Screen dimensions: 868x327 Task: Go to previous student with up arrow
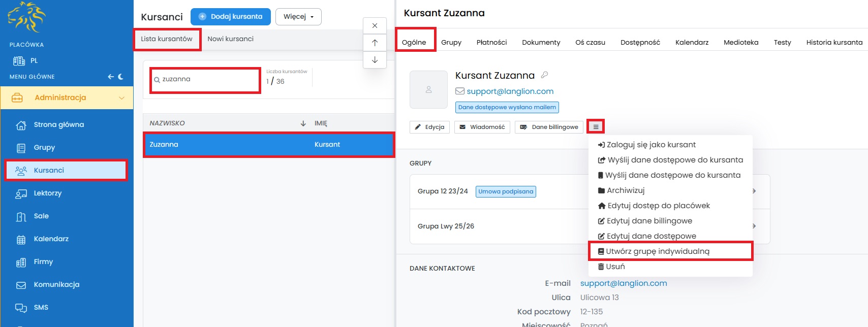375,43
